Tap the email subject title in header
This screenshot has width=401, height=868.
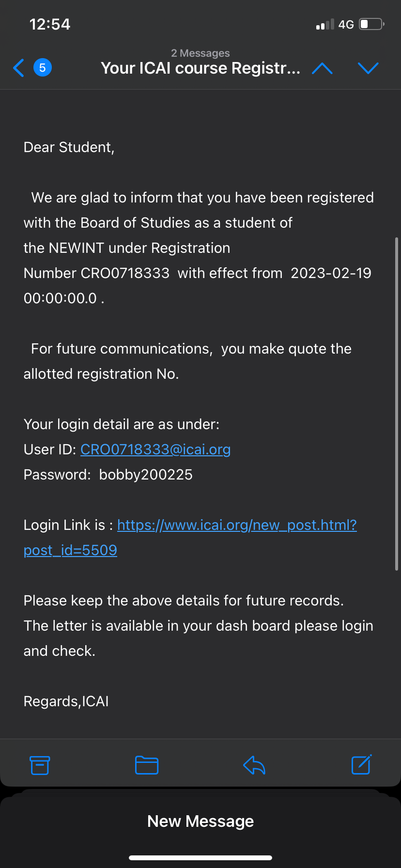[200, 68]
